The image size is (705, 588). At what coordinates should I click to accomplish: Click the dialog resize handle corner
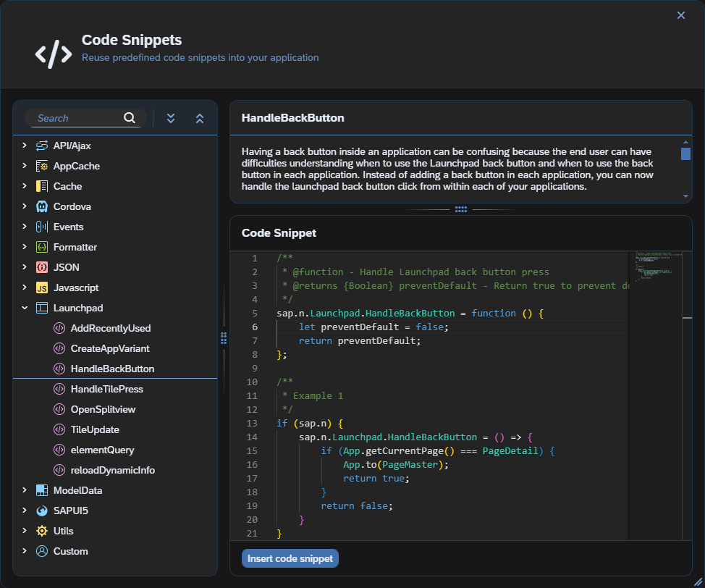[698, 582]
